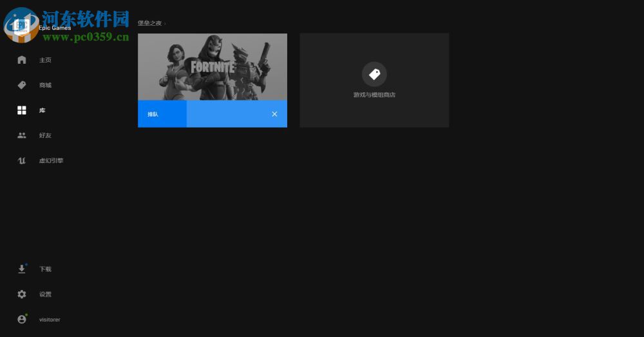
Task: Select the 堡垒之夜 breadcrumb text
Action: click(x=149, y=23)
